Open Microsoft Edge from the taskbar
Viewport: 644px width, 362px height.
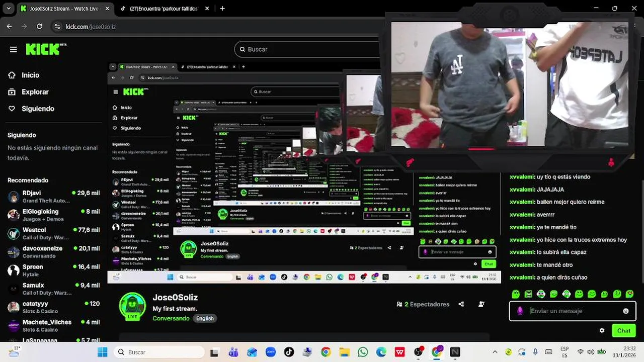(381, 352)
